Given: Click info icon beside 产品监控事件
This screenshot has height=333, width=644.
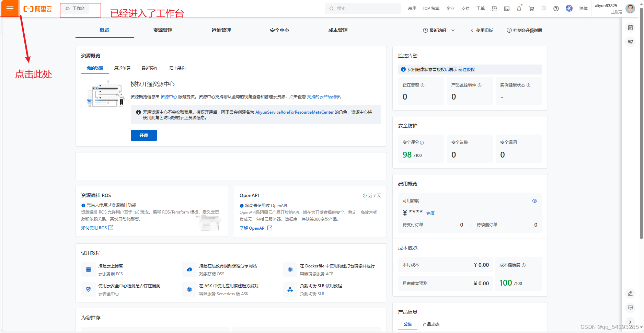Looking at the screenshot, I should [x=480, y=85].
